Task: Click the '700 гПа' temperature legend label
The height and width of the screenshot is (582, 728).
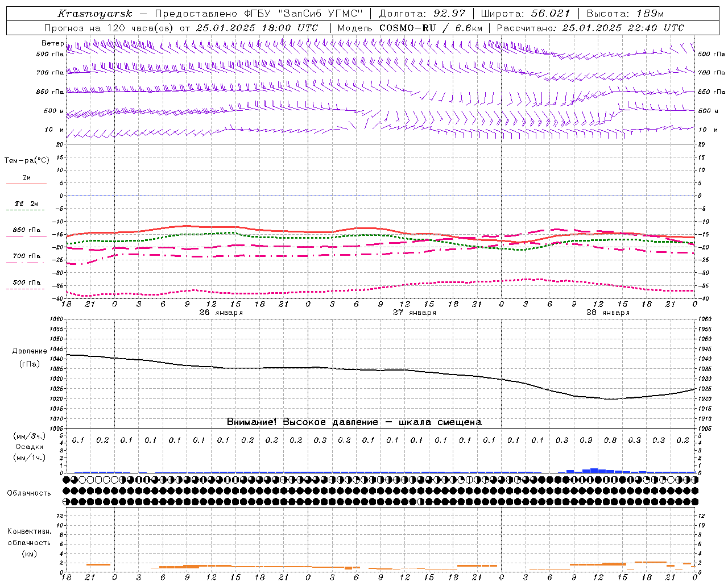Action: [x=27, y=256]
